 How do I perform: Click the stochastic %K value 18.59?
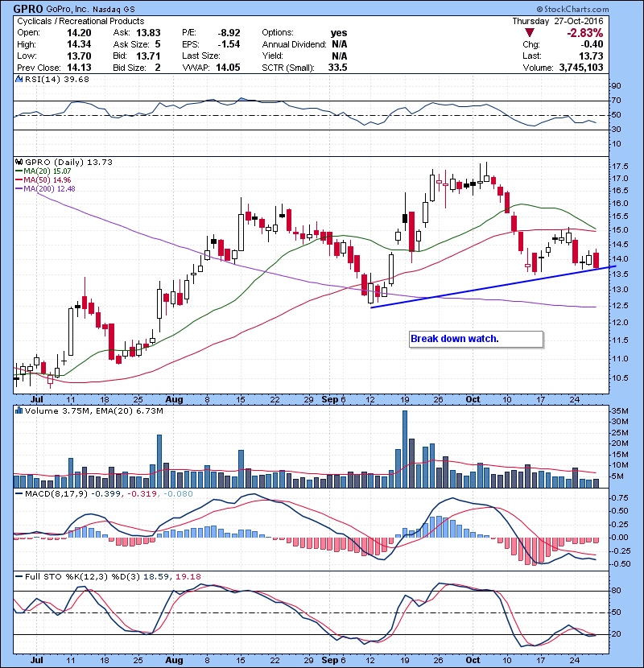click(x=156, y=576)
